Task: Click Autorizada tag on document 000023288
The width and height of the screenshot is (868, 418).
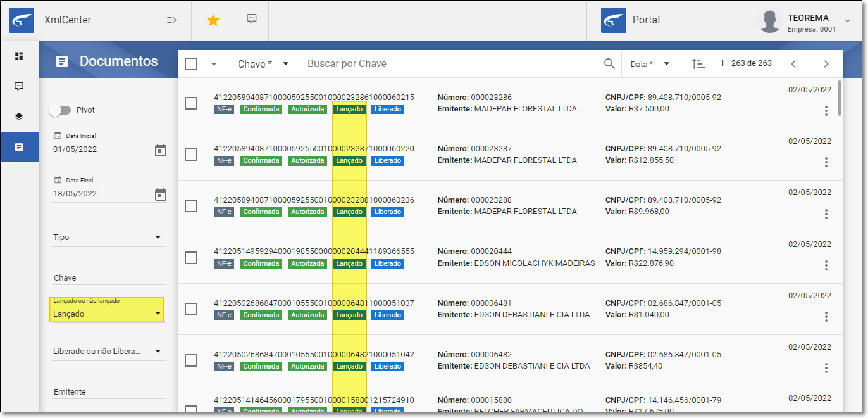Action: [307, 212]
